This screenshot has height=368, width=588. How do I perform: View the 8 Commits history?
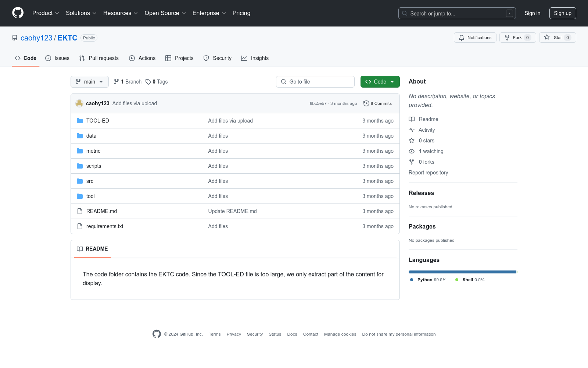click(x=377, y=103)
